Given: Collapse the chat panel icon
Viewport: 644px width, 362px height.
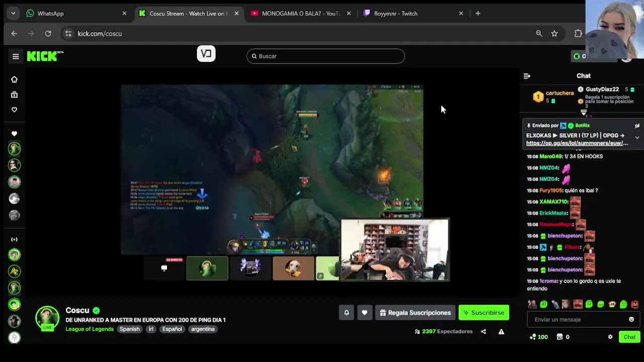Looking at the screenshot, I should (x=527, y=76).
